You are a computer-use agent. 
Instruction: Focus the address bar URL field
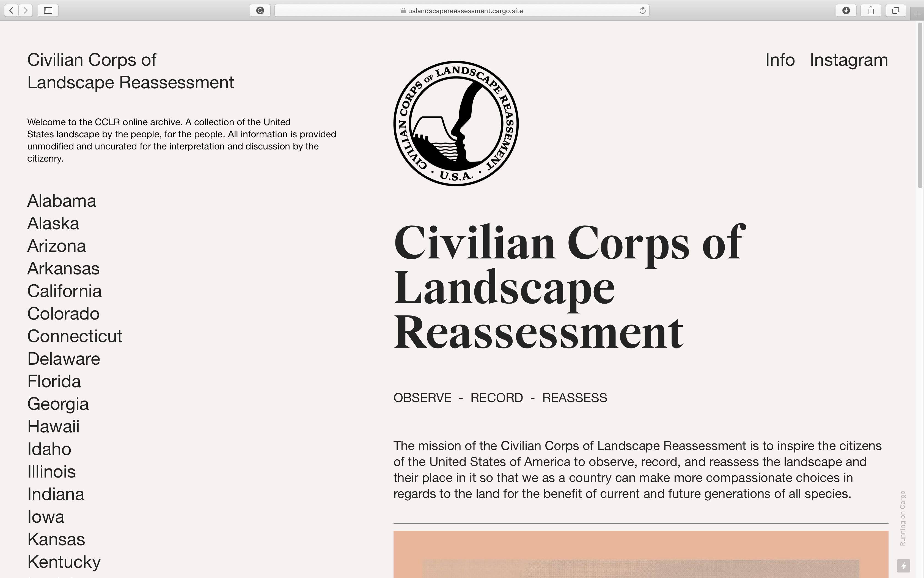tap(462, 10)
